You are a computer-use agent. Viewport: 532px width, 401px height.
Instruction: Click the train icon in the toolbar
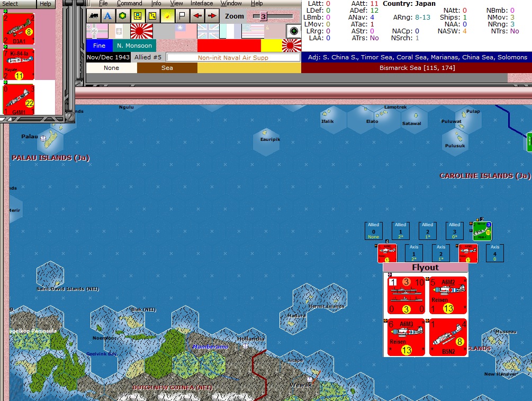(94, 16)
